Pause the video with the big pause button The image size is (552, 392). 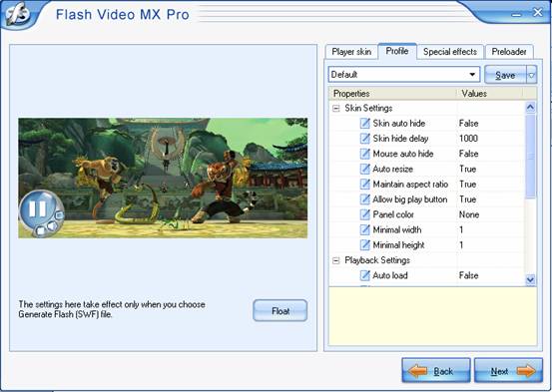click(x=37, y=209)
